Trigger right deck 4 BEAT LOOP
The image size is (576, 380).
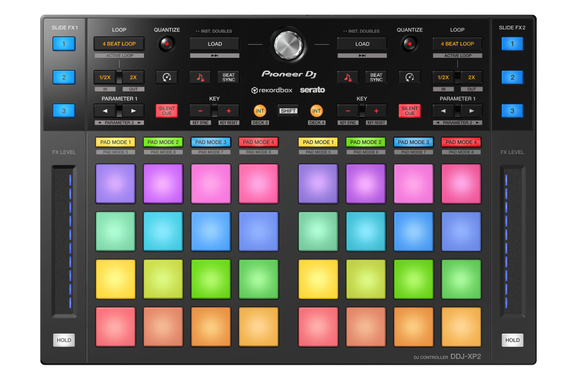457,44
